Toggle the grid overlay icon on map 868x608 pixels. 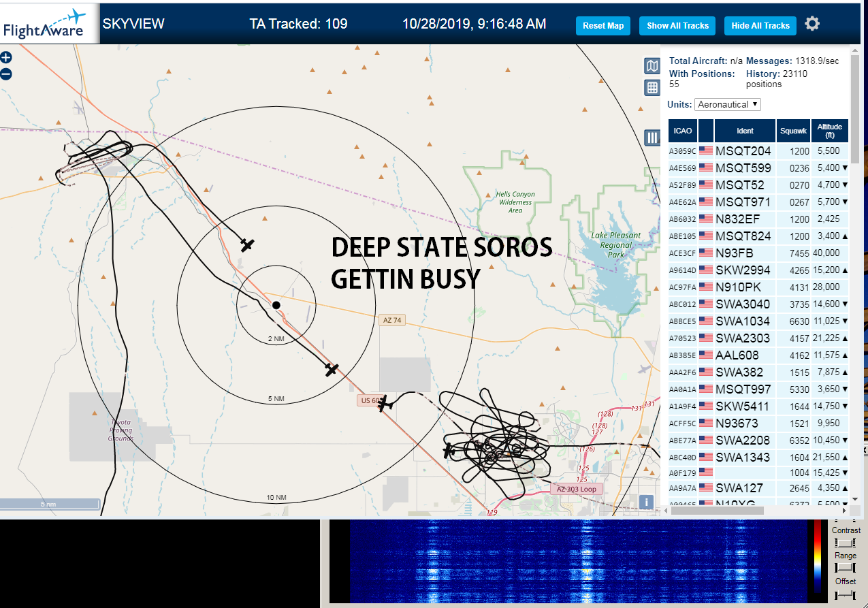pyautogui.click(x=652, y=87)
